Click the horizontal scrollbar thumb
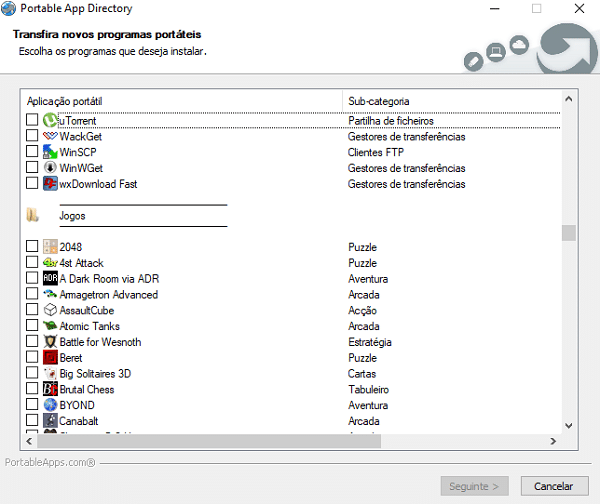This screenshot has height=504, width=600. pos(209,441)
